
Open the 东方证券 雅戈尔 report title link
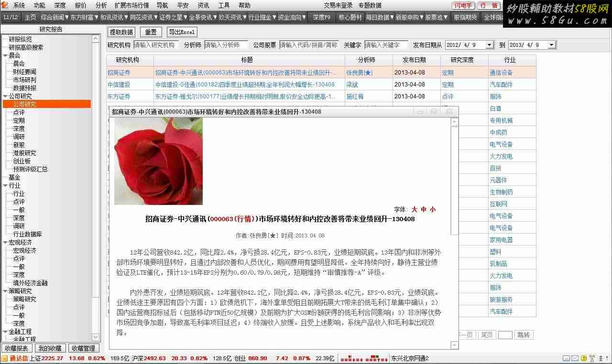click(244, 96)
